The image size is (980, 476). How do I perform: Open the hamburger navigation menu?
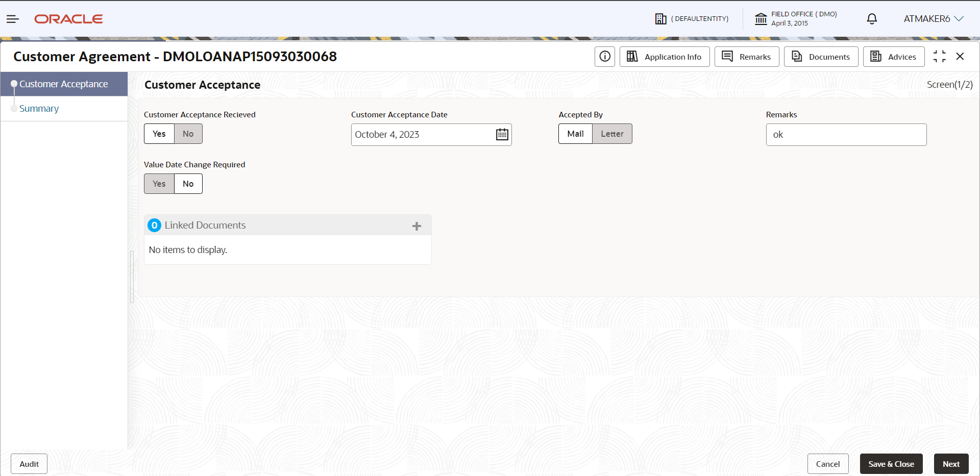pyautogui.click(x=13, y=19)
